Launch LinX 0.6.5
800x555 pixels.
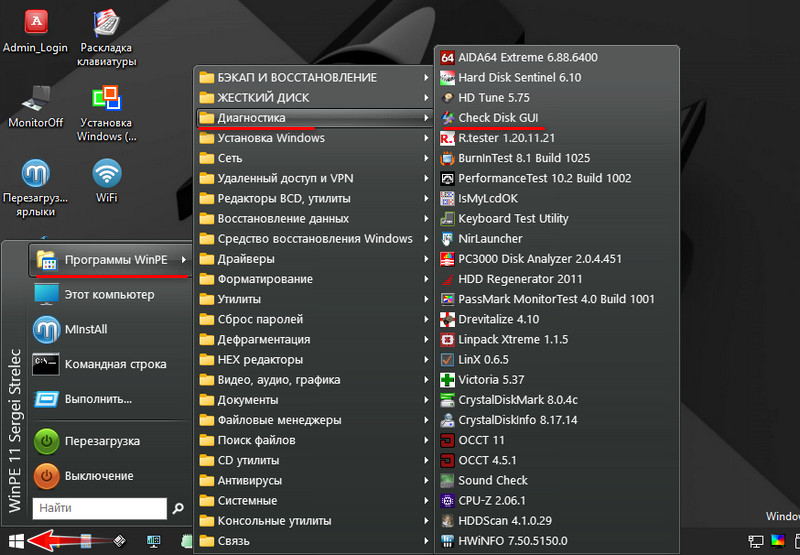557,360
